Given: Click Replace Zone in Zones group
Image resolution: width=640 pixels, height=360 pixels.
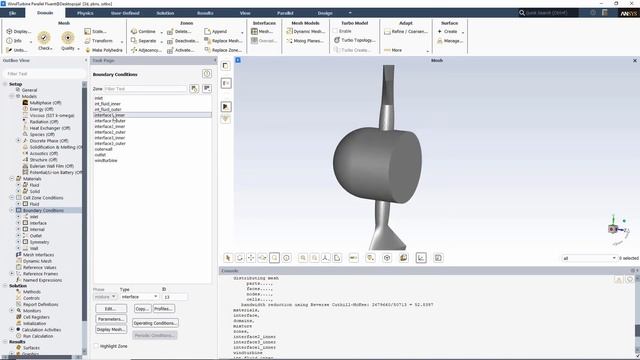Looking at the screenshot, I should [223, 50].
